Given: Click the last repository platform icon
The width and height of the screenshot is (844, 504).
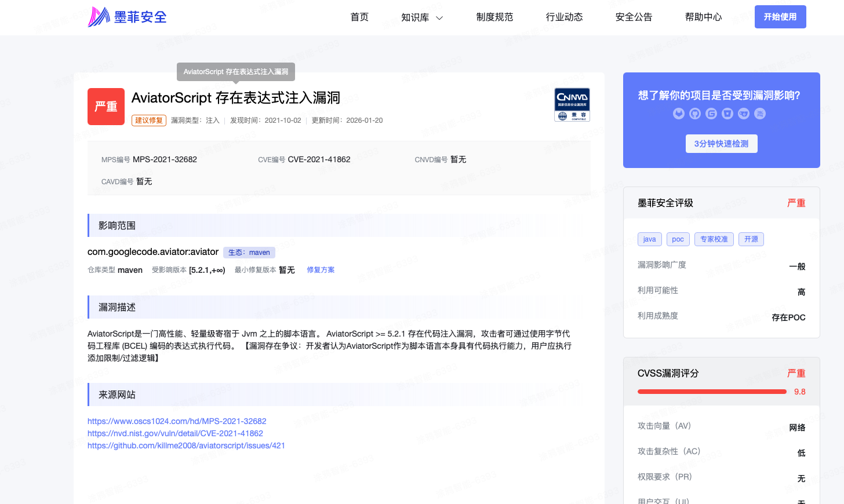Looking at the screenshot, I should 760,114.
